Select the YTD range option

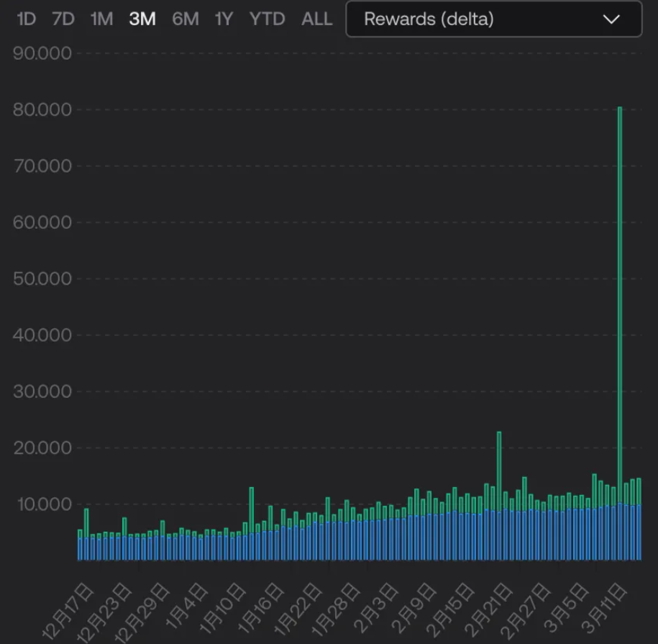point(267,19)
